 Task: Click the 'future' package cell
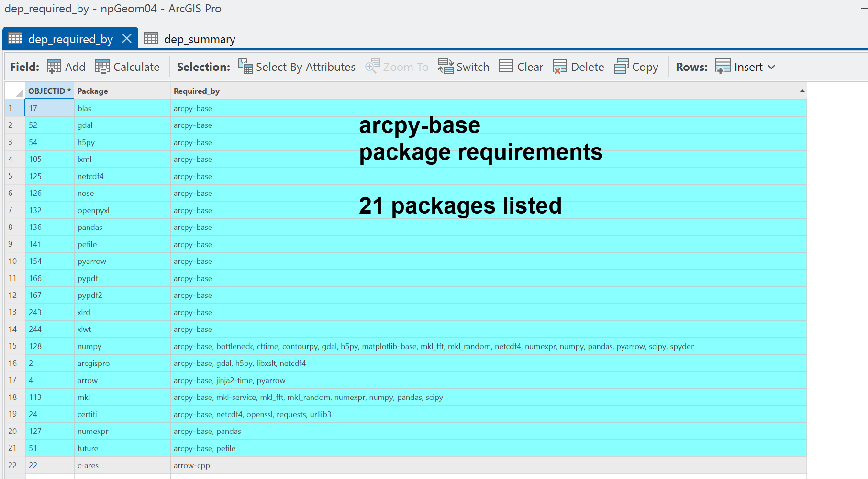click(x=122, y=448)
